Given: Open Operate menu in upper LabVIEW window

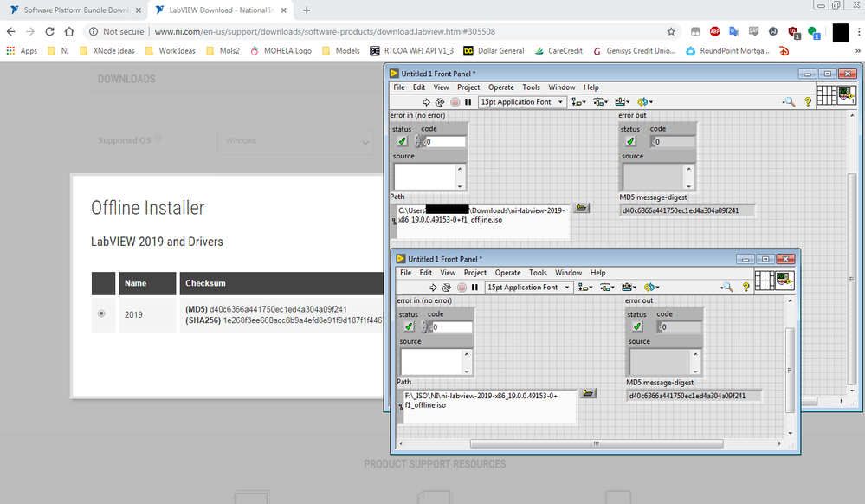Looking at the screenshot, I should [500, 87].
